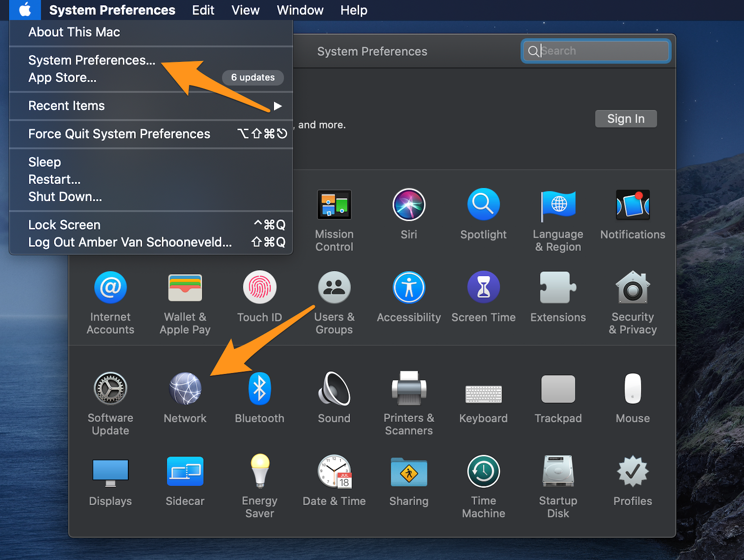Open the View menu in menu bar
744x560 pixels.
click(246, 10)
